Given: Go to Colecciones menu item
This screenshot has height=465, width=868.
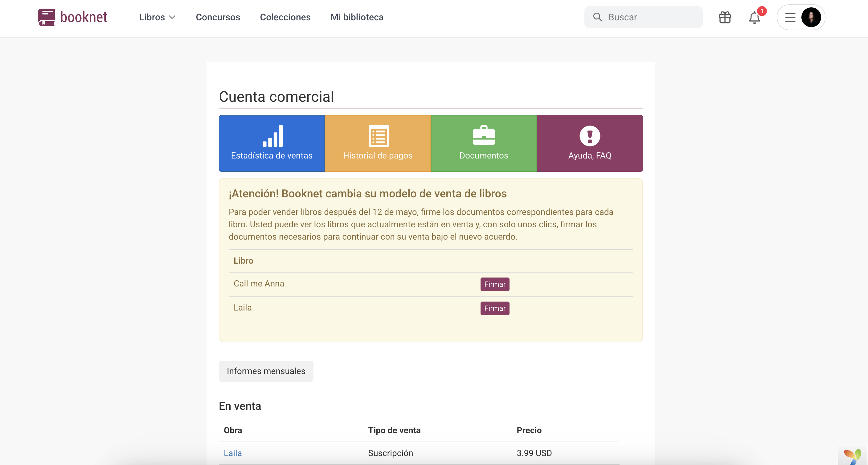Looking at the screenshot, I should [x=285, y=17].
